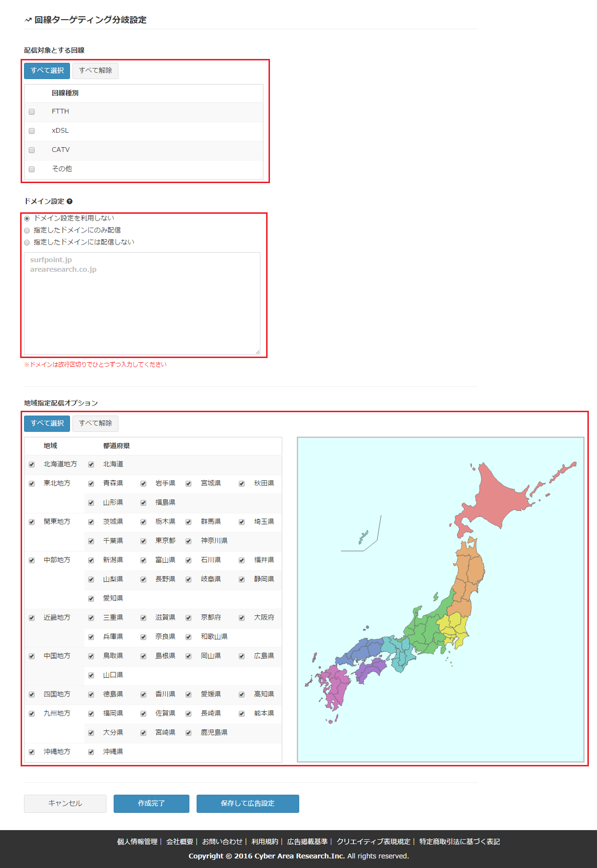Open クリエイティブ表現規定 footer link

coord(374,842)
